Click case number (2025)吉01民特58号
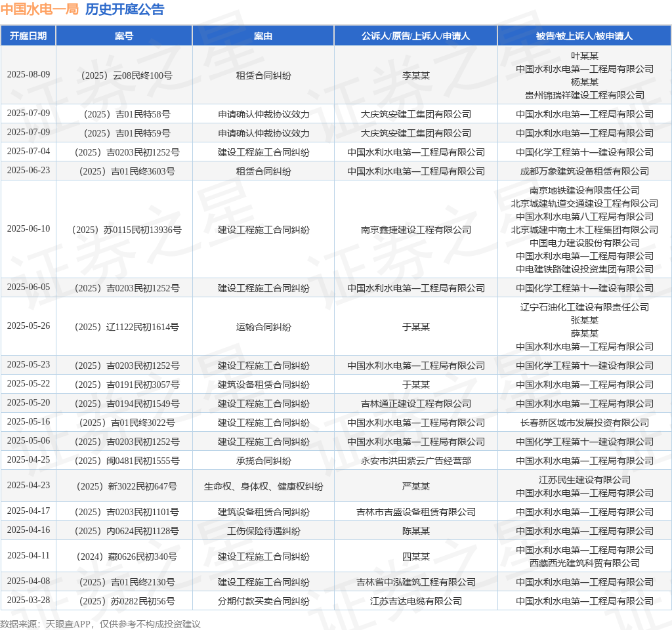Viewport: 672px width, 630px height. click(x=127, y=114)
